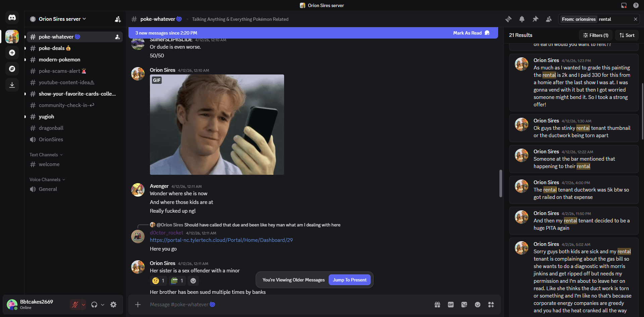Open poke-deals channel
The width and height of the screenshot is (644, 317).
(75, 48)
